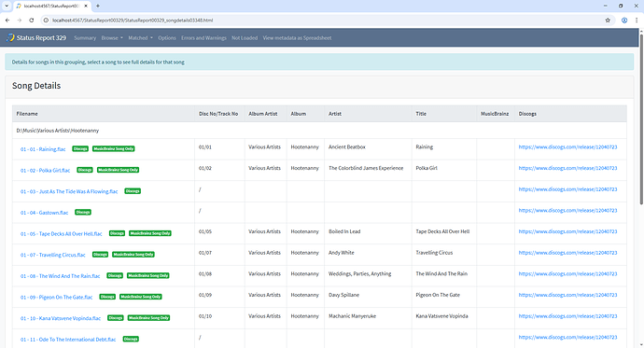Click the MusicBrainz Song Only badge beside Raining.flac
Viewport: 644px width, 348px height.
click(x=114, y=148)
